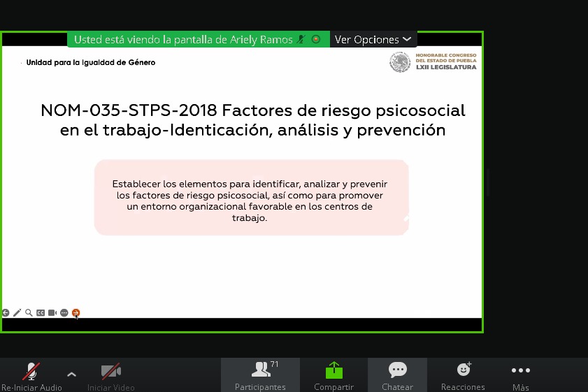Image resolution: width=588 pixels, height=392 pixels.
Task: Click the recording indicator in green banner
Action: click(x=316, y=39)
